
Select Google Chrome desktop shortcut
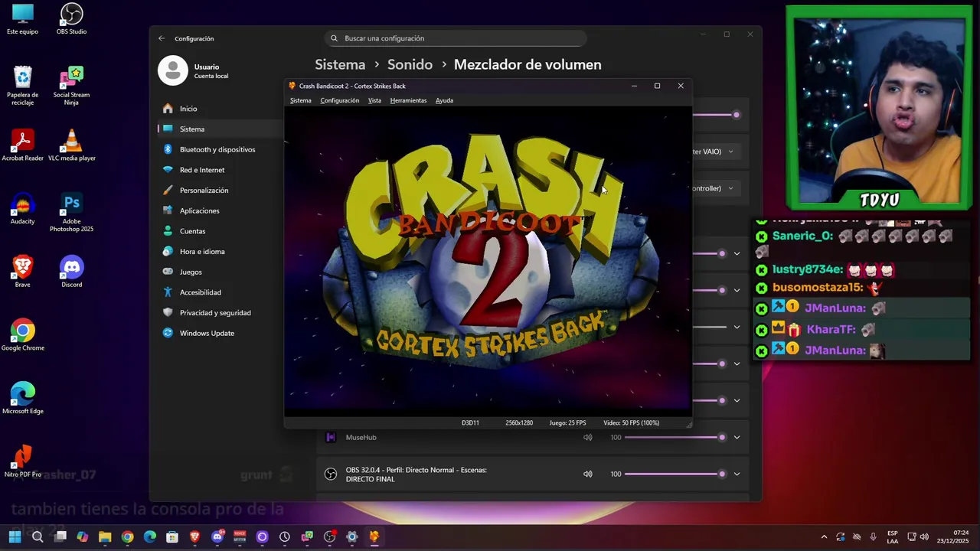(x=22, y=335)
